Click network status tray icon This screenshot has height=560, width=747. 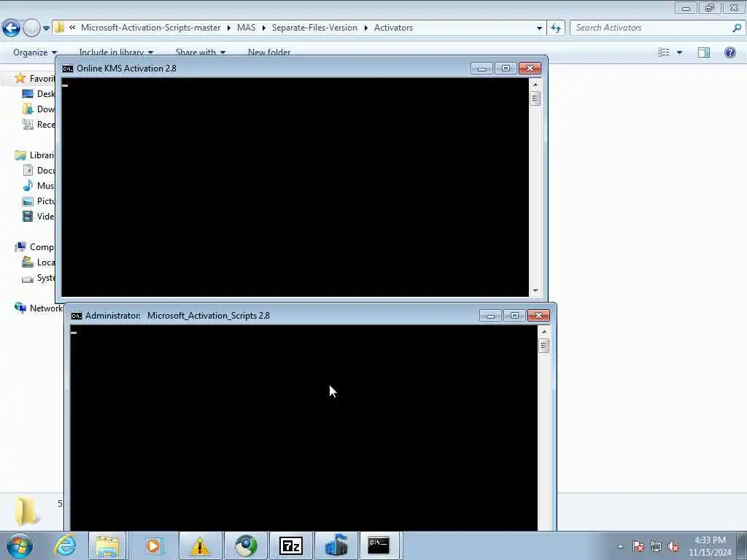pos(656,547)
